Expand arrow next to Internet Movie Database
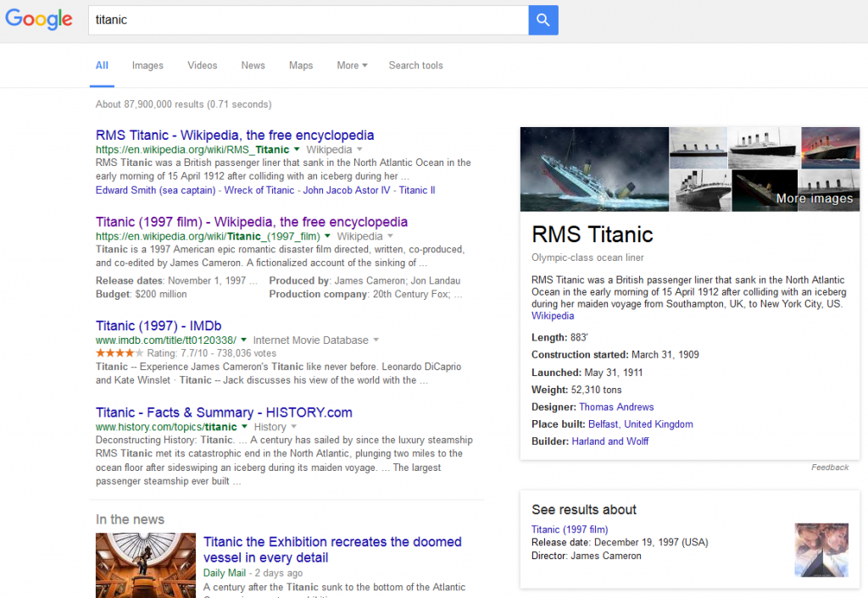868x598 pixels. [376, 341]
